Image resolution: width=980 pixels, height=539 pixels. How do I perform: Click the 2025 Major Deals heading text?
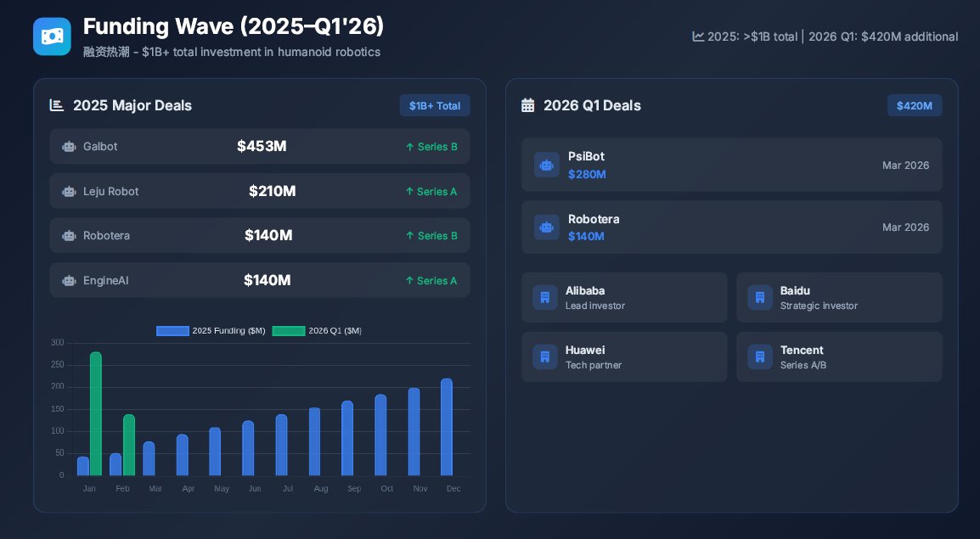click(x=132, y=105)
